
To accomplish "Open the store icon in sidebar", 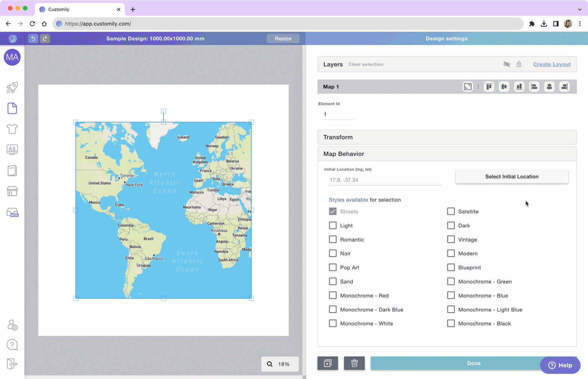I will (12, 191).
